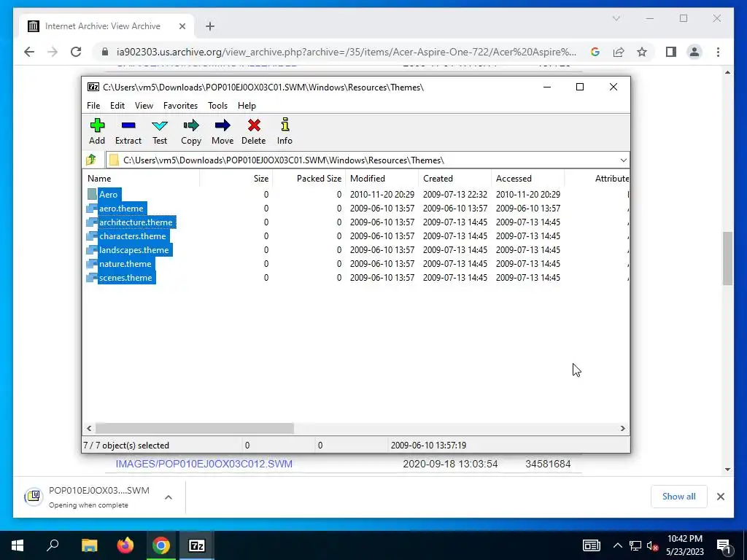Select the Aero folder icon
The width and height of the screenshot is (747, 560).
92,194
